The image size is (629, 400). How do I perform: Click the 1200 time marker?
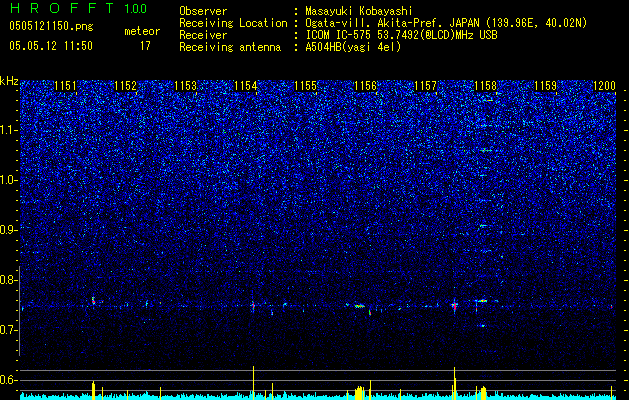(x=604, y=86)
